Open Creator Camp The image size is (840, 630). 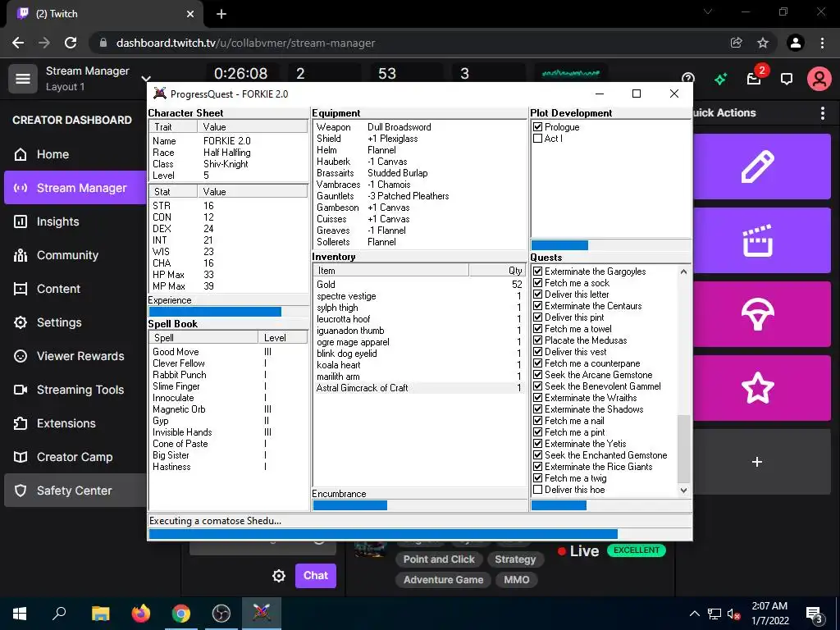click(75, 457)
